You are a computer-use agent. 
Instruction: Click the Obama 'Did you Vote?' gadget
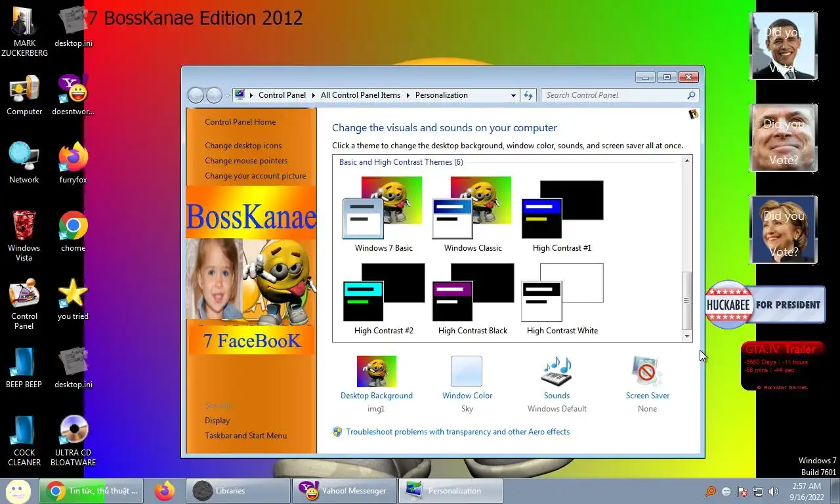tap(783, 47)
